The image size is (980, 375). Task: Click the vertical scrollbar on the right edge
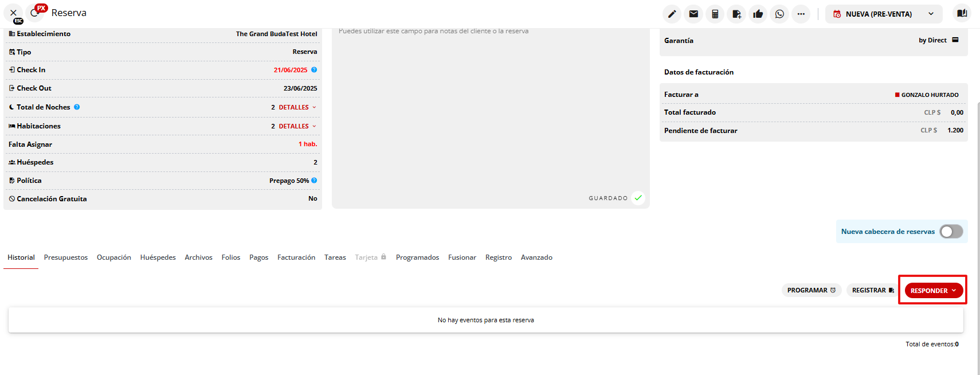point(978,237)
